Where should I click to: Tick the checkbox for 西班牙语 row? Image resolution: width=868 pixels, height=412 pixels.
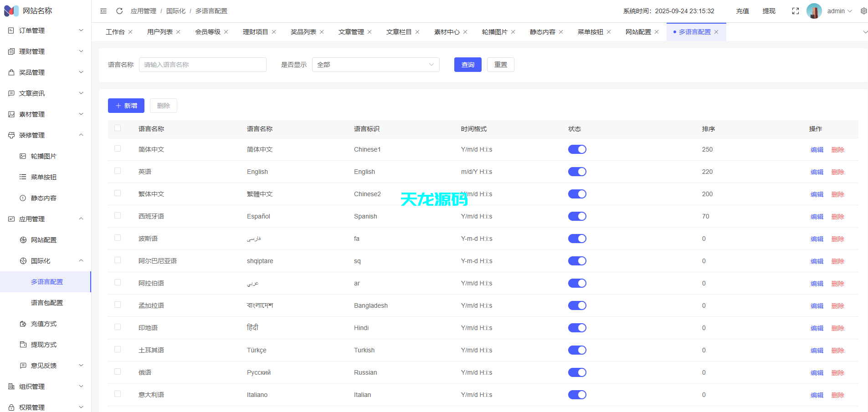pos(118,215)
